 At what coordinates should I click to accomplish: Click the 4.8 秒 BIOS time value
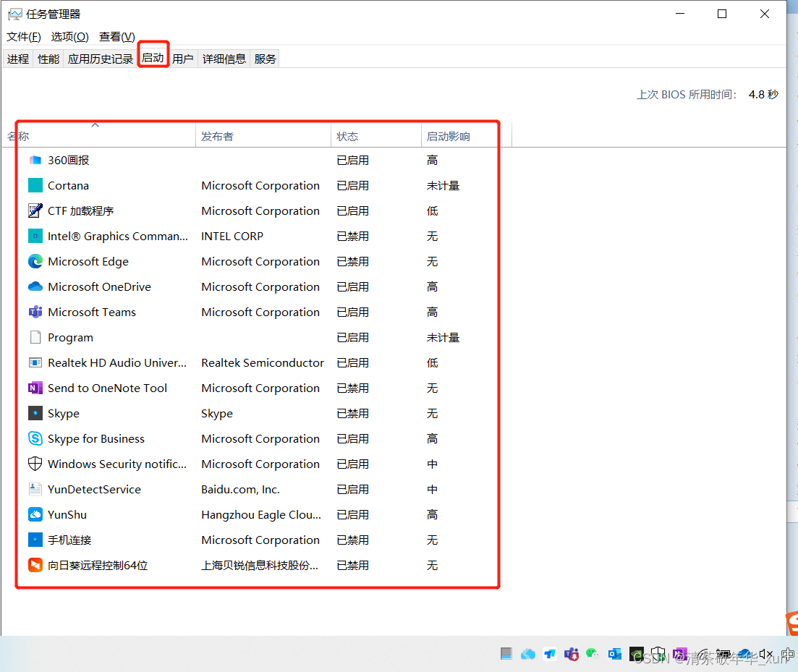(763, 95)
